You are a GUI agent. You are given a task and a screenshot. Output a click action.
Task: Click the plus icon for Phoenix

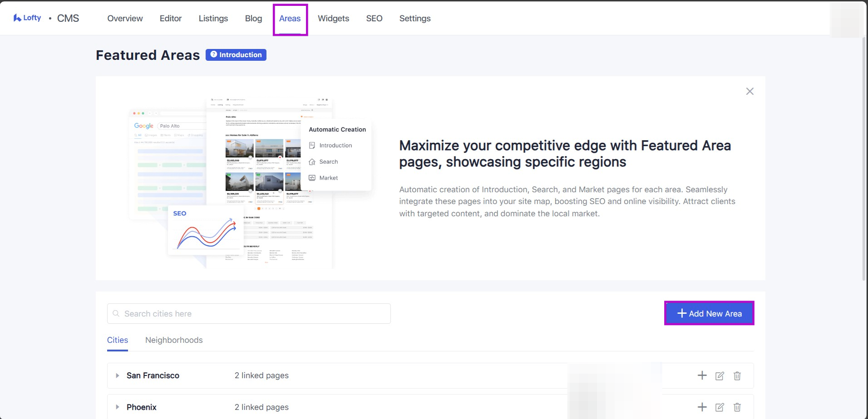pos(702,407)
